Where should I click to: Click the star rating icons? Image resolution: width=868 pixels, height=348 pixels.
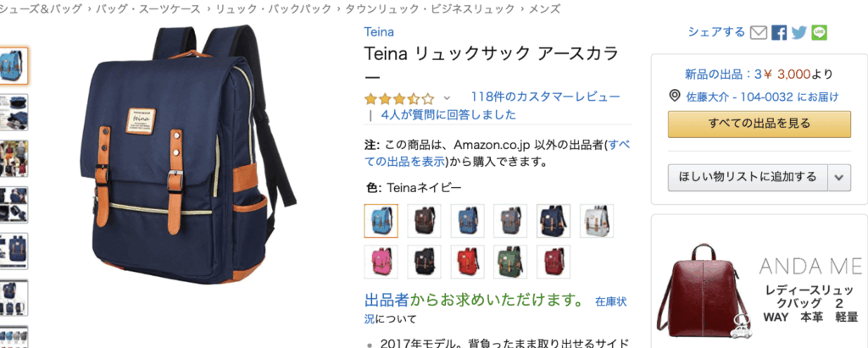tap(399, 99)
